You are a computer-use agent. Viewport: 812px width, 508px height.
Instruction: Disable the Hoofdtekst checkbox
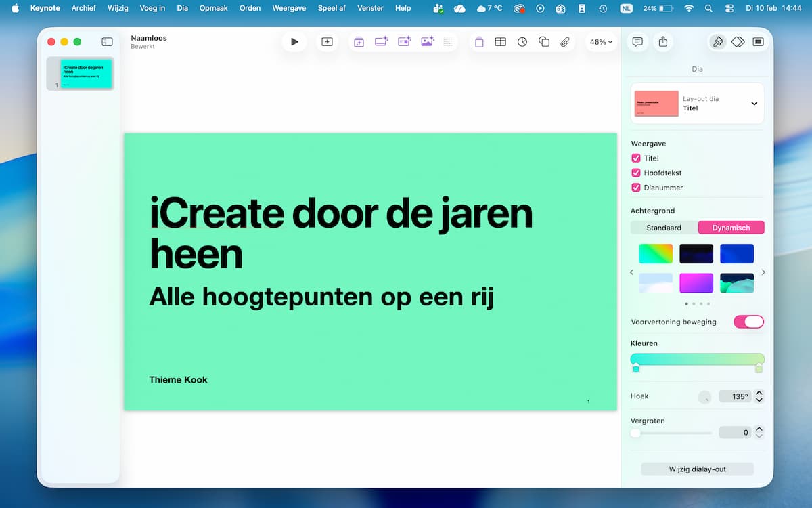coord(636,173)
